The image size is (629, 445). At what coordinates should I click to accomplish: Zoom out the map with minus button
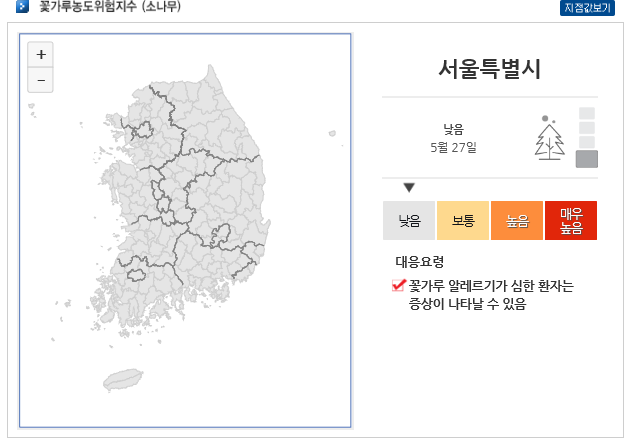coord(41,80)
